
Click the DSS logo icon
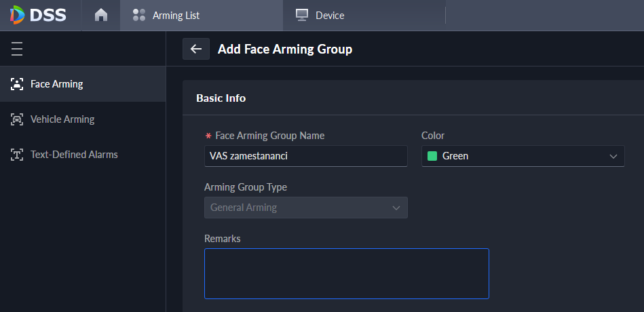[17, 15]
